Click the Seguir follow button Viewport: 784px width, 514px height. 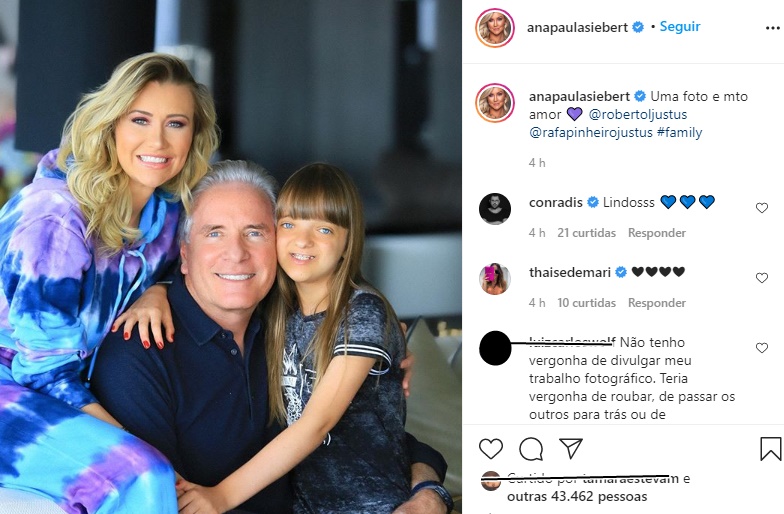click(x=680, y=26)
